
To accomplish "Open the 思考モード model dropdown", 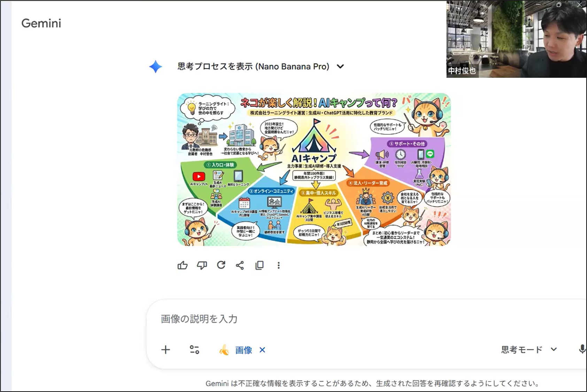I will [x=529, y=349].
